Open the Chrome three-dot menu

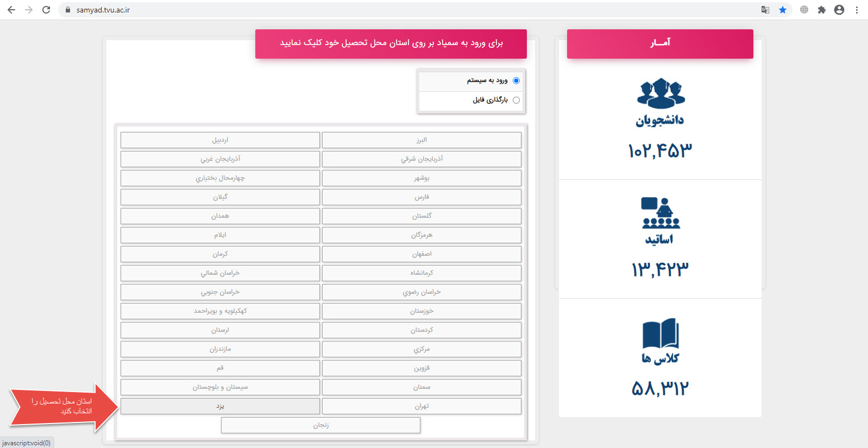point(857,10)
